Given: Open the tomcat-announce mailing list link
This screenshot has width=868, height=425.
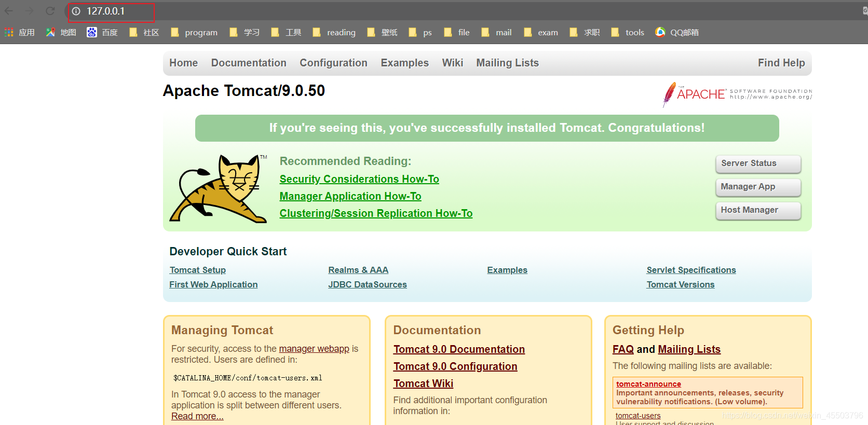Looking at the screenshot, I should pos(648,384).
